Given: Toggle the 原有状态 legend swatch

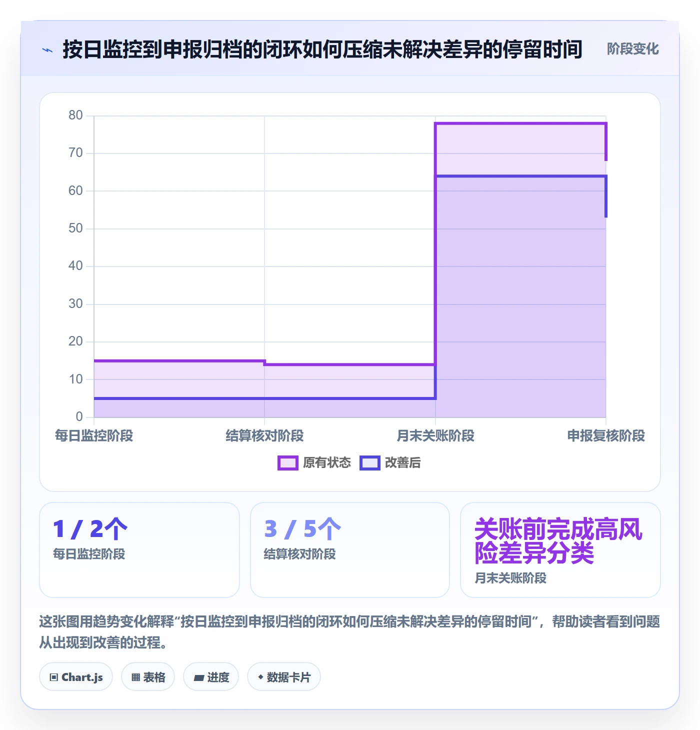Looking at the screenshot, I should [288, 463].
